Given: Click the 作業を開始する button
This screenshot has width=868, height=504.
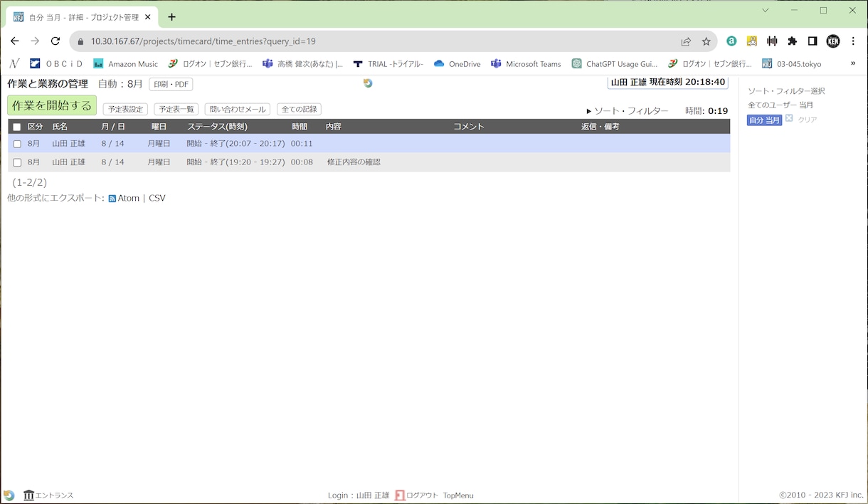Looking at the screenshot, I should pos(52,105).
